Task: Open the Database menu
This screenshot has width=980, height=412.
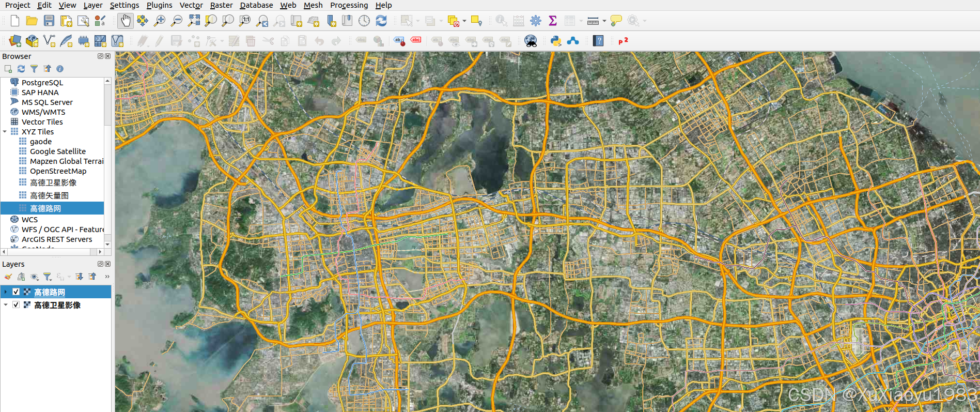Action: click(x=256, y=5)
